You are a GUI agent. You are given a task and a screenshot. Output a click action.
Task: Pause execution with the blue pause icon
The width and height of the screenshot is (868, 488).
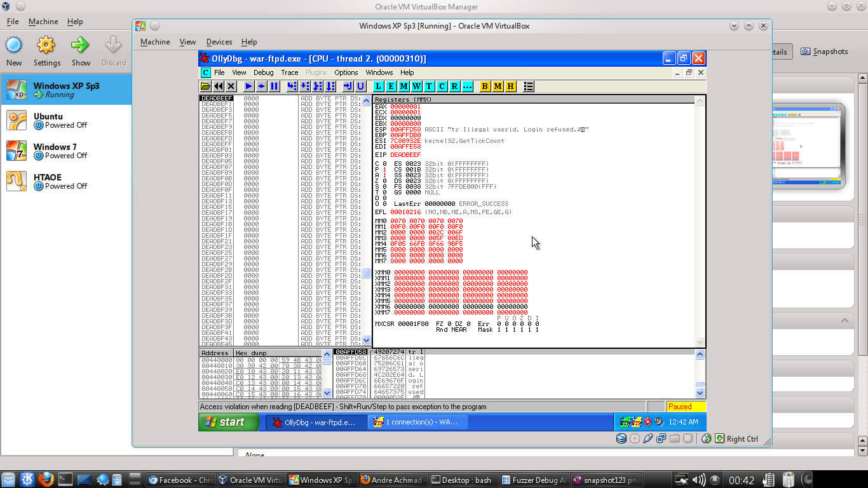(275, 86)
